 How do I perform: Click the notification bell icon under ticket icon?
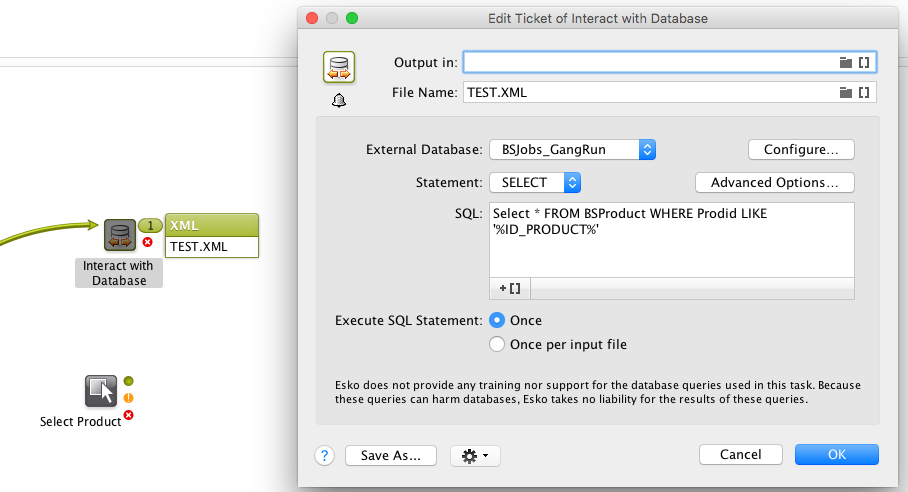[339, 101]
